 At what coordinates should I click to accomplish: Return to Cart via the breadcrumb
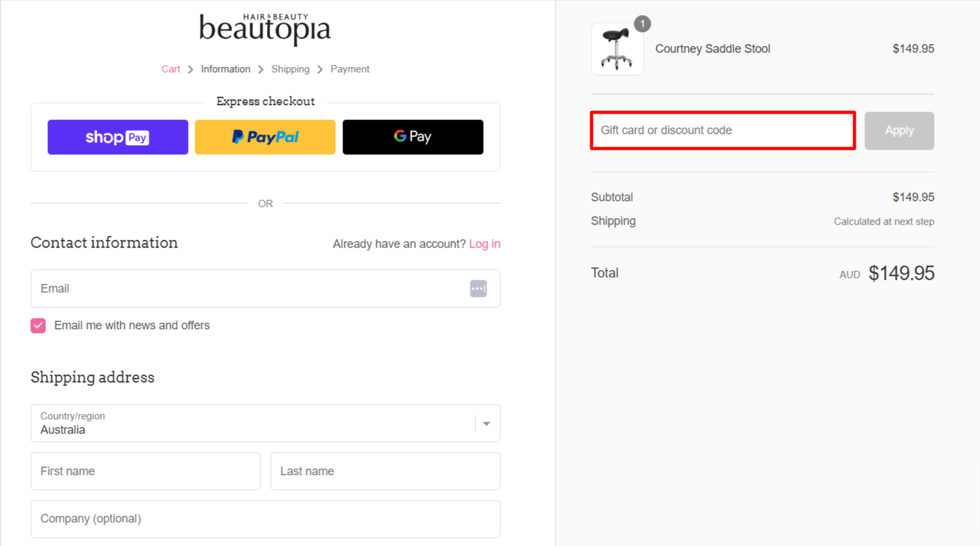pyautogui.click(x=170, y=68)
